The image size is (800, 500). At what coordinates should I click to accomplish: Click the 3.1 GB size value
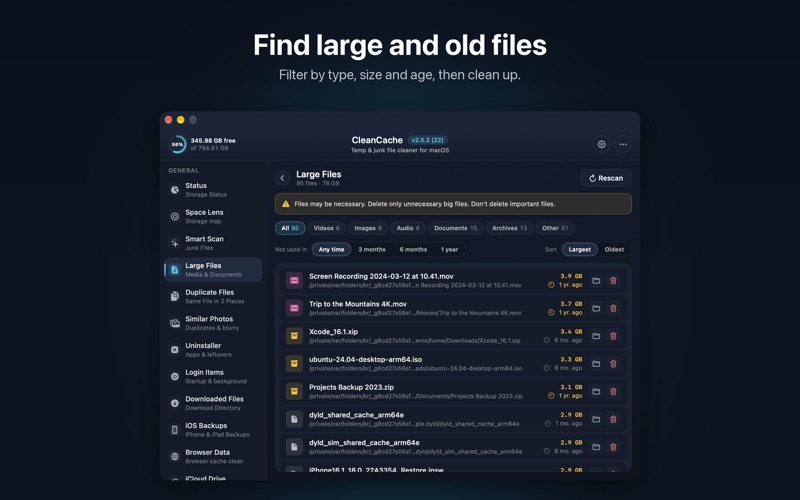coord(571,387)
